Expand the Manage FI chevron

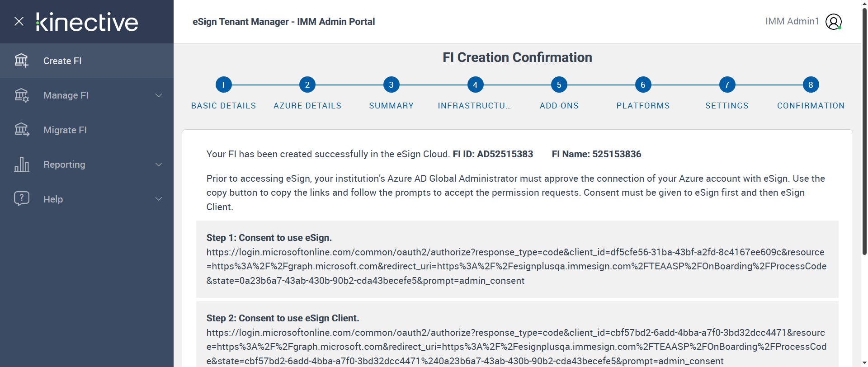[x=159, y=95]
